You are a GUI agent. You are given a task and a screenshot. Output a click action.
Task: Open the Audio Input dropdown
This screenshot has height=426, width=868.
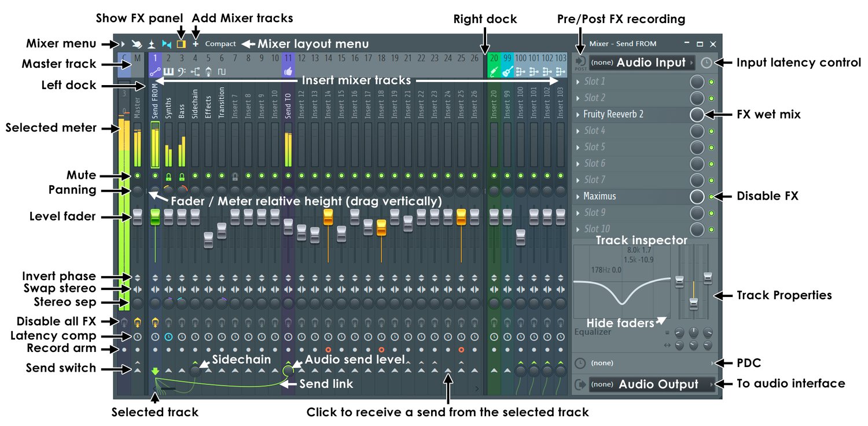642,63
